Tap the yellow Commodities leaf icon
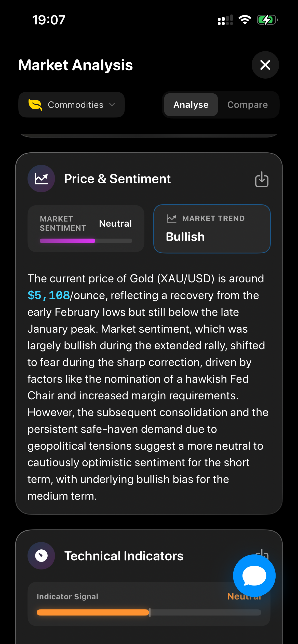This screenshot has height=644, width=298. click(x=35, y=105)
